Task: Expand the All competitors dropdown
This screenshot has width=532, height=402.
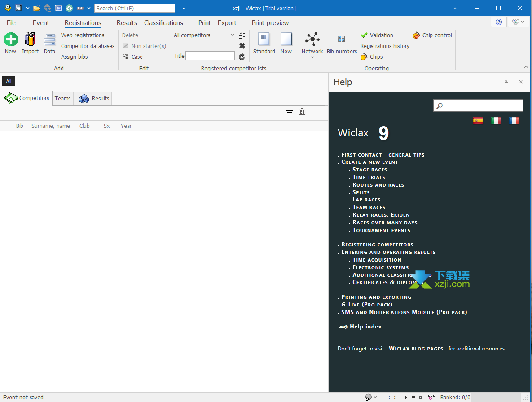Action: (233, 35)
